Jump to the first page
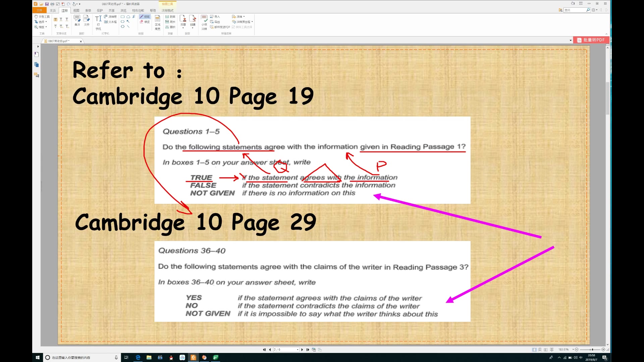The width and height of the screenshot is (644, 362). (264, 350)
